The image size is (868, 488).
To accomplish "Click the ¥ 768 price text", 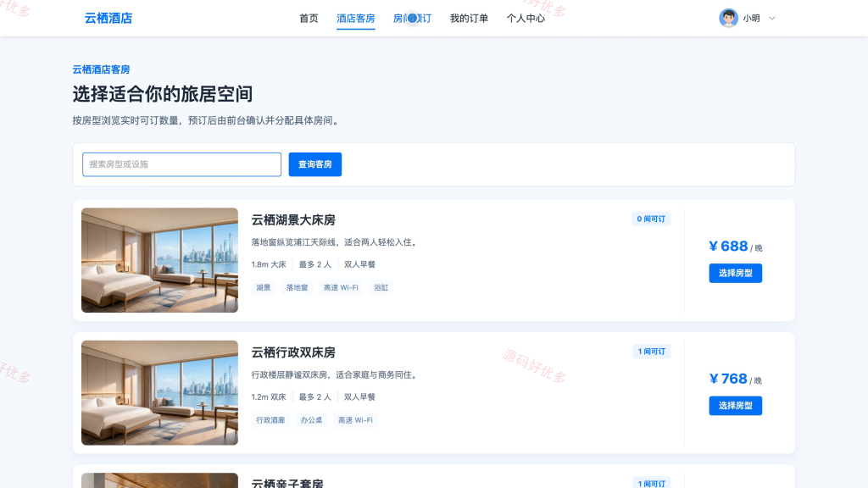I will click(728, 379).
